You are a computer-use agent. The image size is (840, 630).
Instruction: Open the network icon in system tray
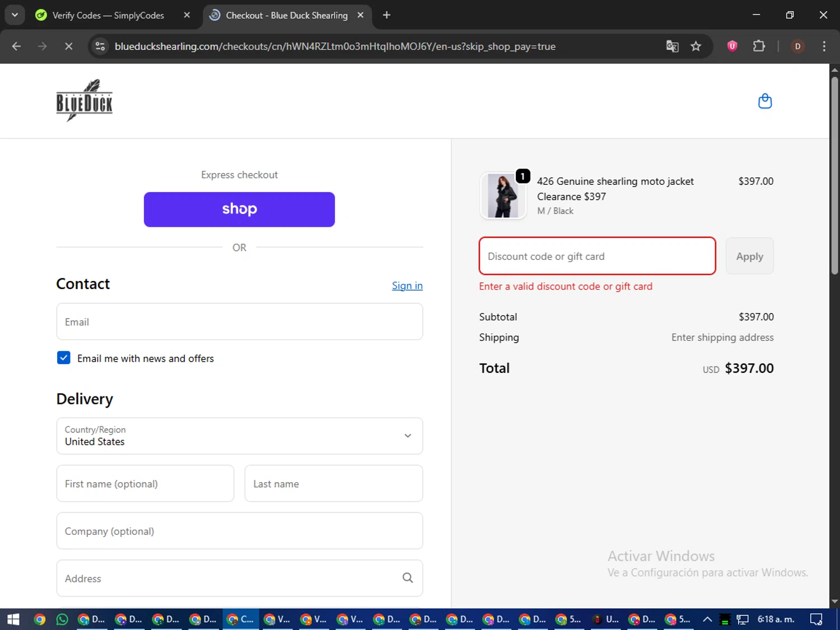(x=743, y=619)
